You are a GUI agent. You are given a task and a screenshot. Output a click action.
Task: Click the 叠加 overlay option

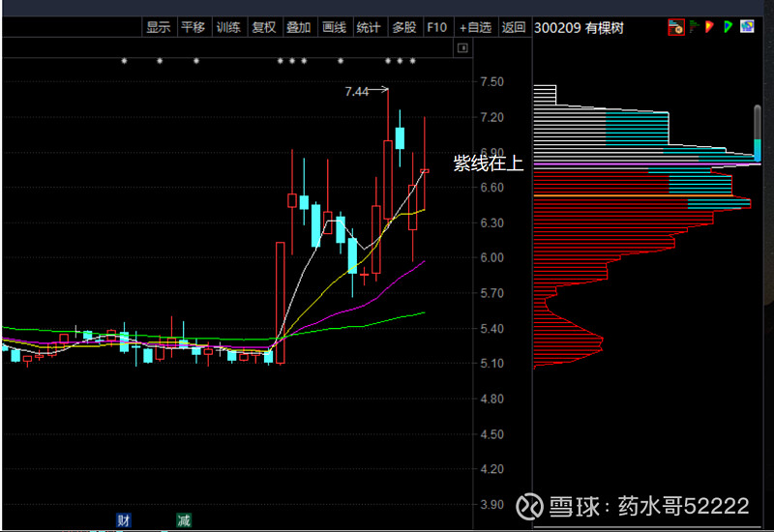pyautogui.click(x=299, y=27)
